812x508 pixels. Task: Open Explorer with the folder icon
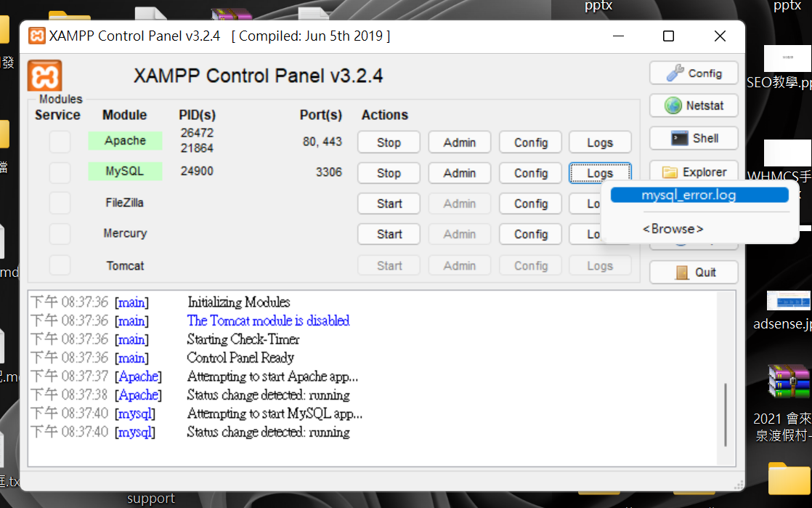694,172
